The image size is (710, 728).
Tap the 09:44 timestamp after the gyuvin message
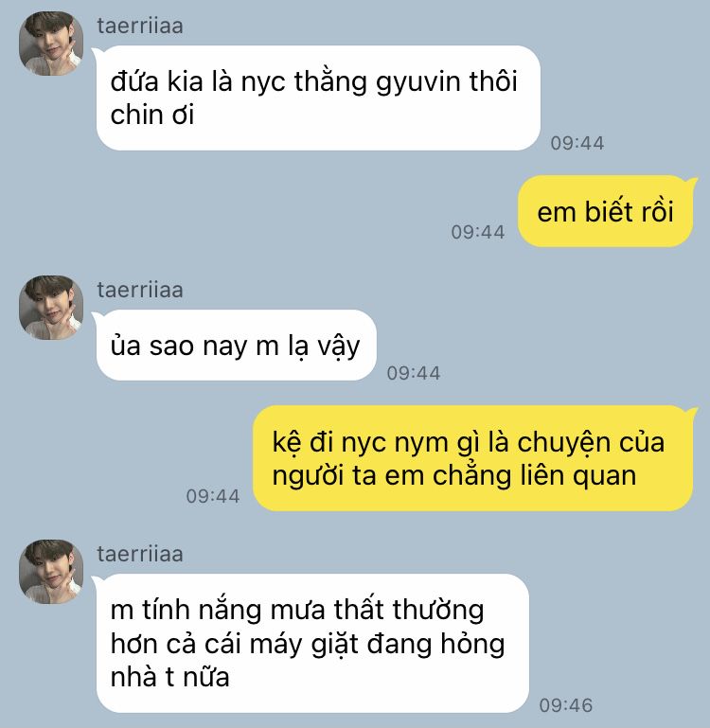pyautogui.click(x=577, y=143)
